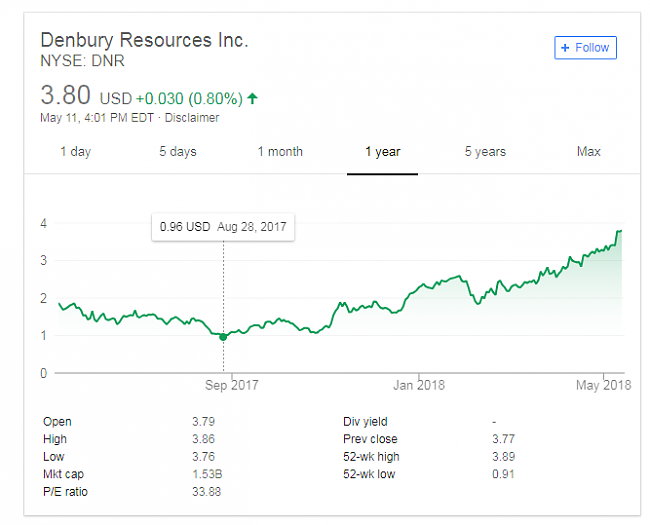Click the Follow button

point(586,47)
